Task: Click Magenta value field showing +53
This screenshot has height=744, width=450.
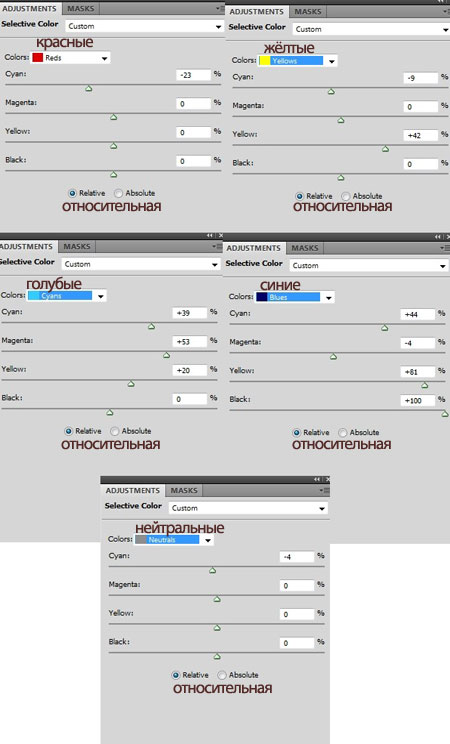Action: pos(189,342)
